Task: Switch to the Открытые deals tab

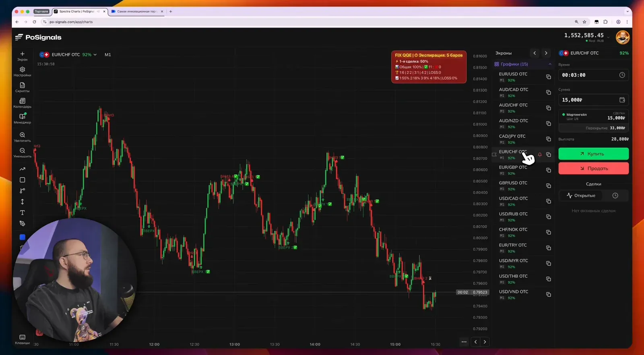Action: point(580,196)
